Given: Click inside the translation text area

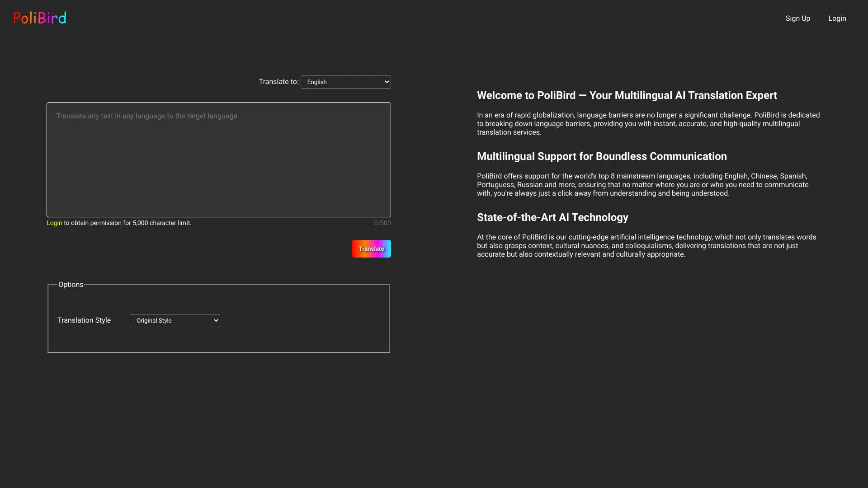Looking at the screenshot, I should [218, 160].
